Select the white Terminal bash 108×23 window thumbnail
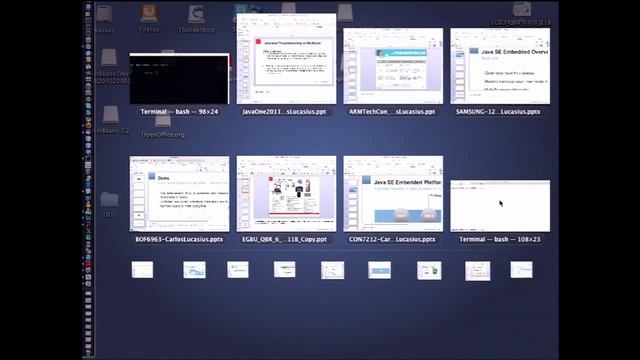Image resolution: width=640 pixels, height=360 pixels. [500, 206]
